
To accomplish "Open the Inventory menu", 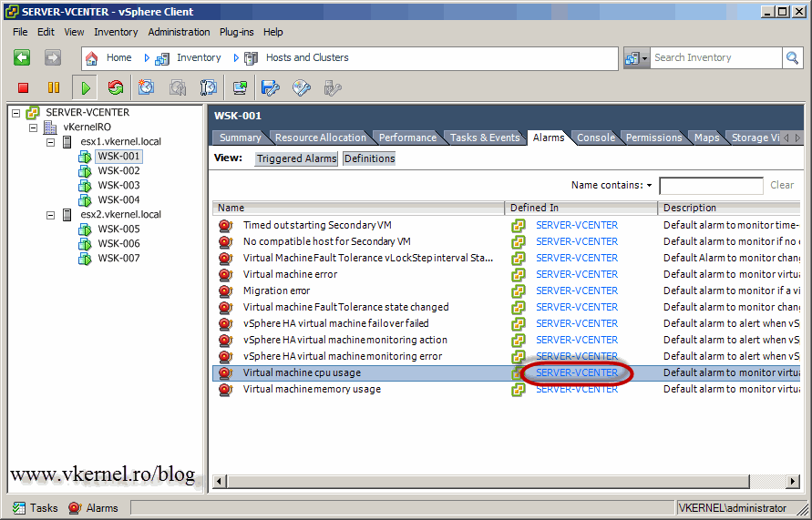I will pyautogui.click(x=116, y=32).
